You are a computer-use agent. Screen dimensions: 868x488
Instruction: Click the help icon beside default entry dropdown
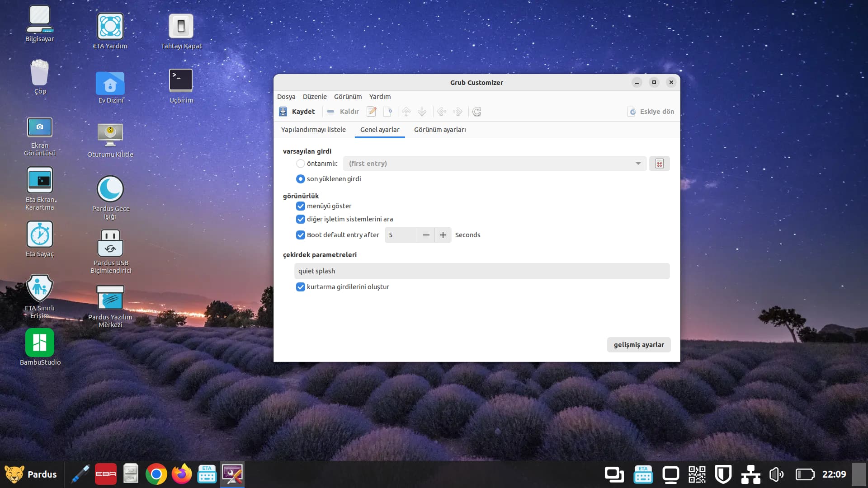click(x=659, y=164)
